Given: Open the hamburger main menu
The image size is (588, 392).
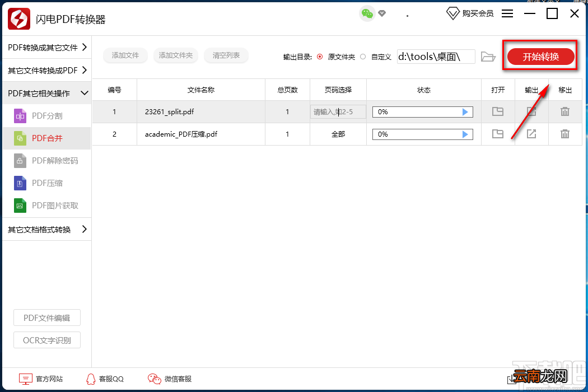Looking at the screenshot, I should 507,13.
